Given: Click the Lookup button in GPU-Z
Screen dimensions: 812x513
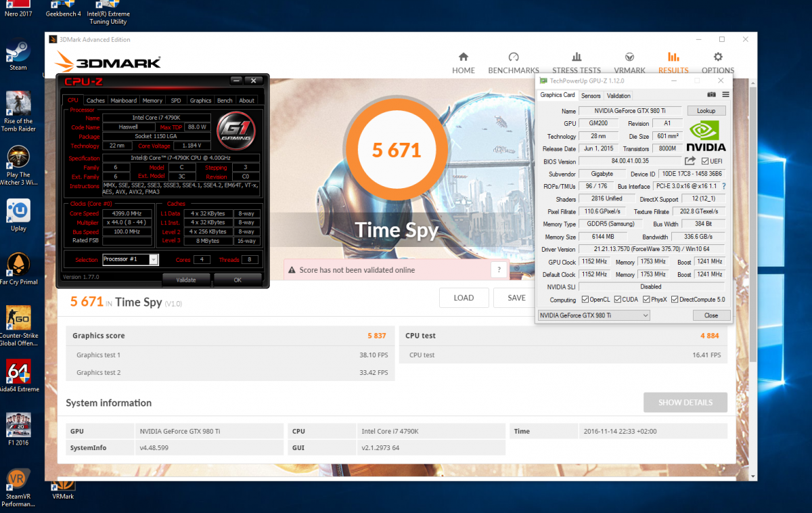Looking at the screenshot, I should (x=706, y=110).
